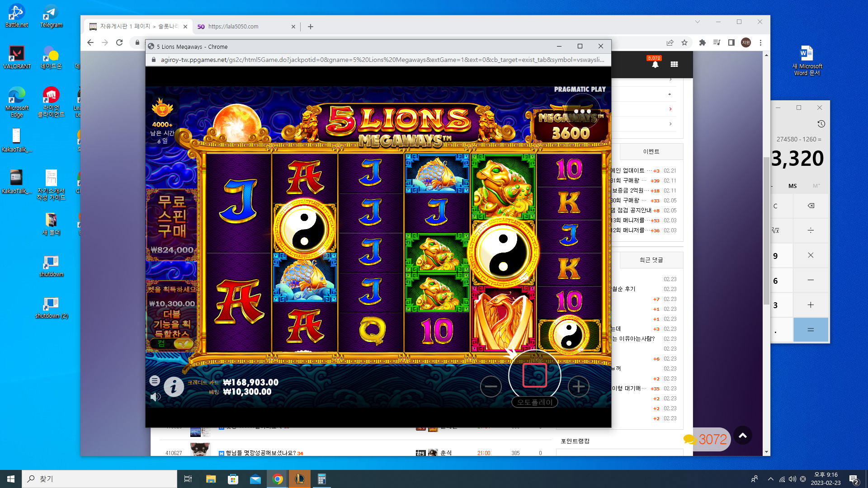Expand the Chrome tab search chevron
This screenshot has height=488, width=868.
(698, 22)
